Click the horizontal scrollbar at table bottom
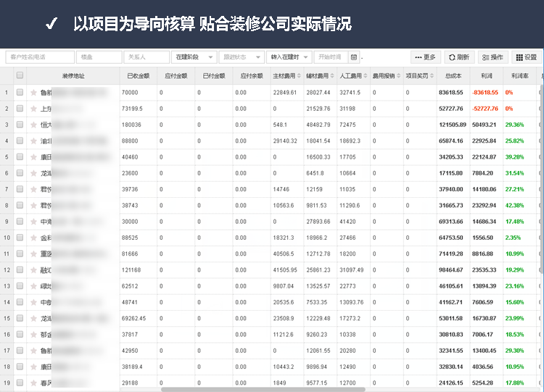 263,390
